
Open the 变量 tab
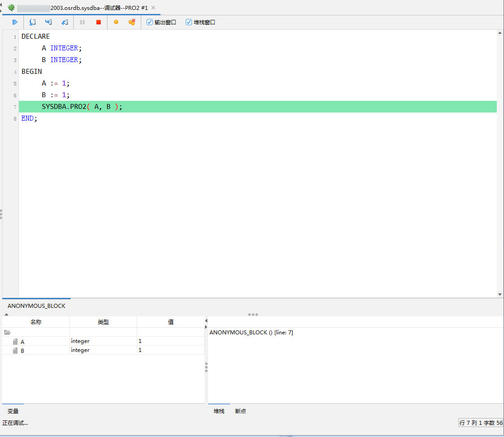[13, 411]
